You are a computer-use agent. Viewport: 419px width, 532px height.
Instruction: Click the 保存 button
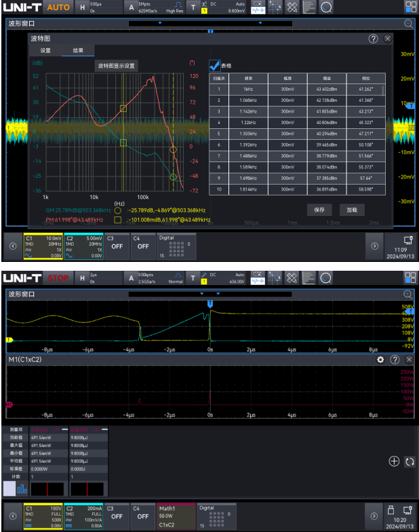pos(319,210)
